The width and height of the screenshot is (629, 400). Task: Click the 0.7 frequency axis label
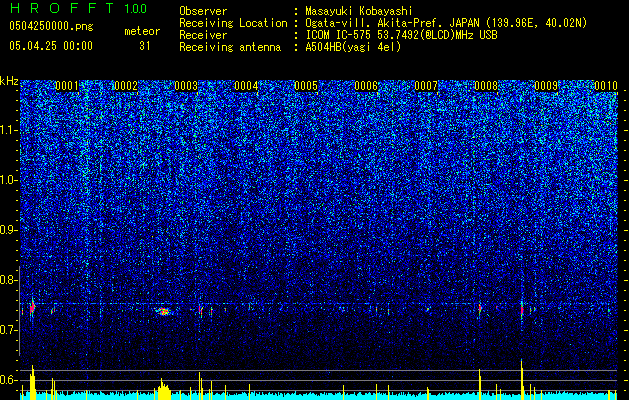coord(8,330)
